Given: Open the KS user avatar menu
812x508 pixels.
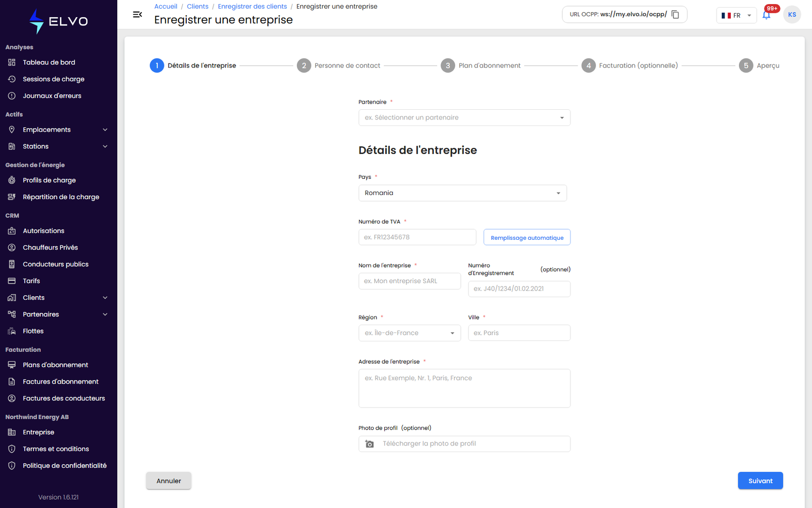Looking at the screenshot, I should [792, 15].
